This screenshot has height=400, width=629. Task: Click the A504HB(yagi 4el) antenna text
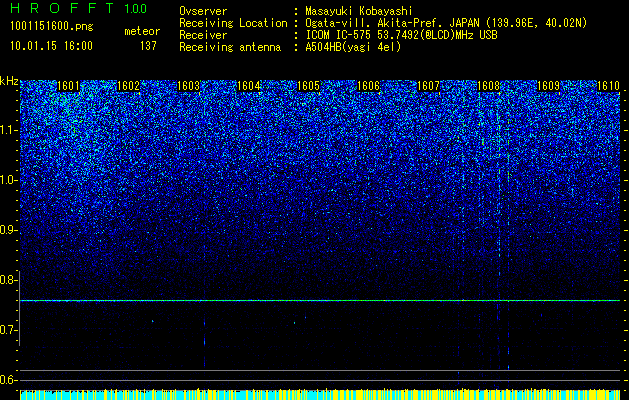click(x=353, y=47)
